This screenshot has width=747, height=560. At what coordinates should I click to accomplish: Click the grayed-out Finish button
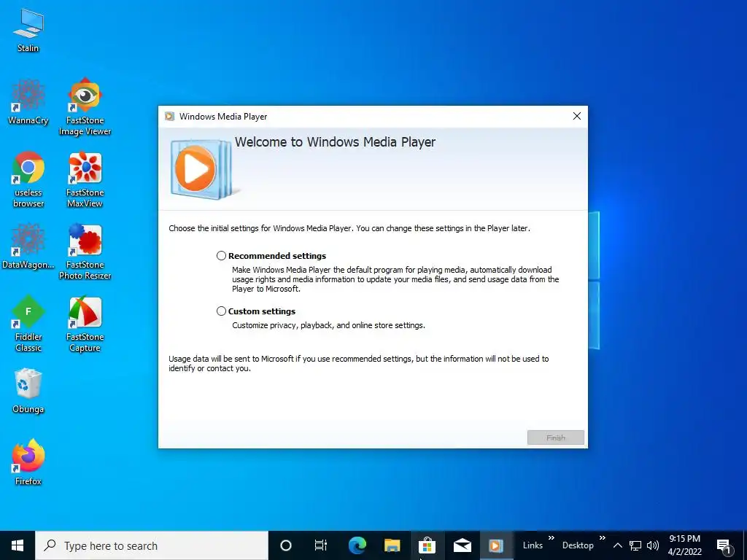[555, 437]
